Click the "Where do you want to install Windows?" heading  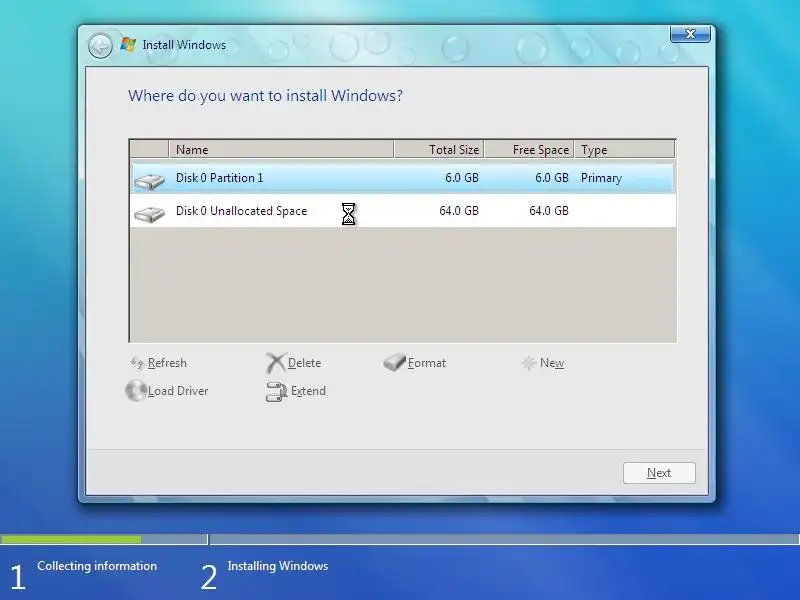click(x=265, y=96)
